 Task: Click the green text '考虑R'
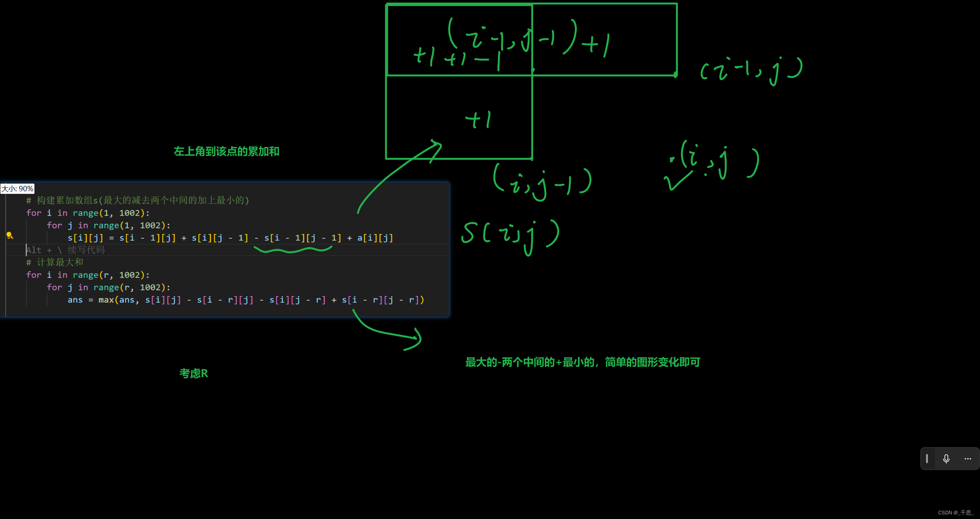pyautogui.click(x=194, y=374)
